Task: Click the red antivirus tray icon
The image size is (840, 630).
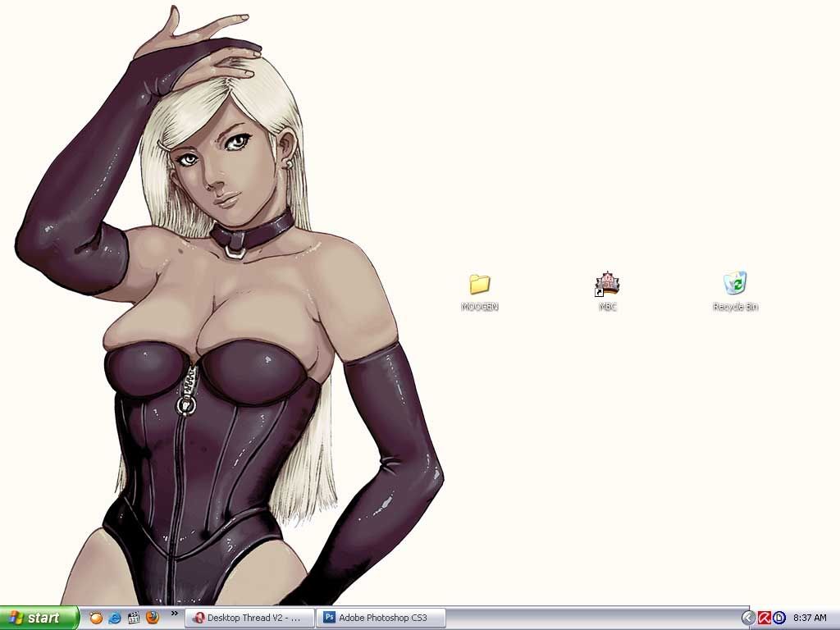Action: coord(764,618)
